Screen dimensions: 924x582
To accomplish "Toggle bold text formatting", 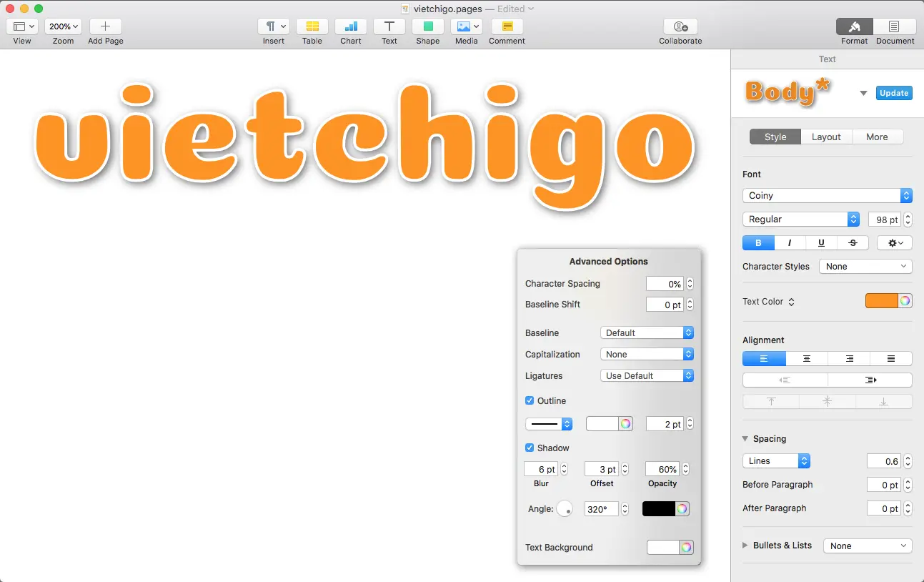I will (x=758, y=243).
